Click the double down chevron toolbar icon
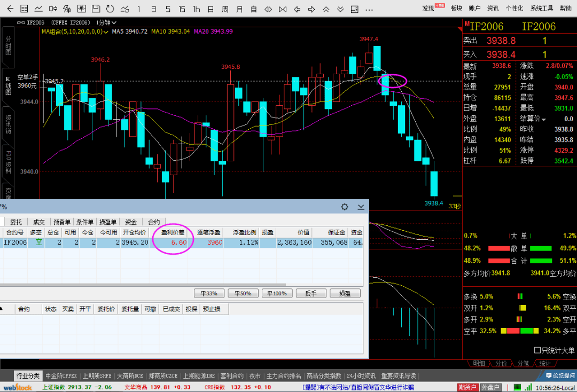 click(340, 9)
